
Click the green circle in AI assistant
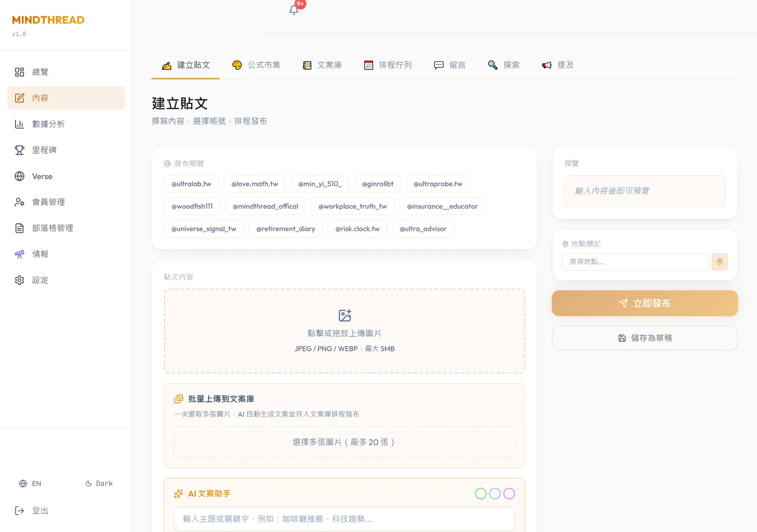click(481, 494)
